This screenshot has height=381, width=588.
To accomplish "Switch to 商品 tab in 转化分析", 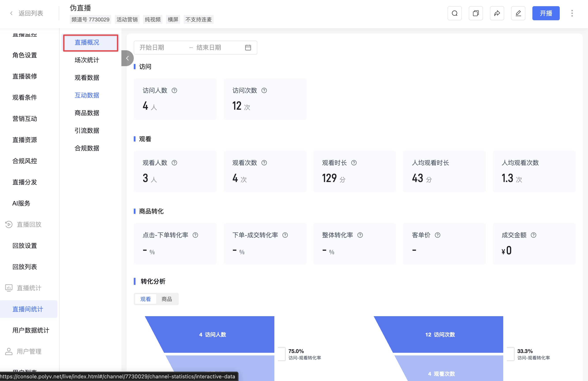I will coord(167,299).
